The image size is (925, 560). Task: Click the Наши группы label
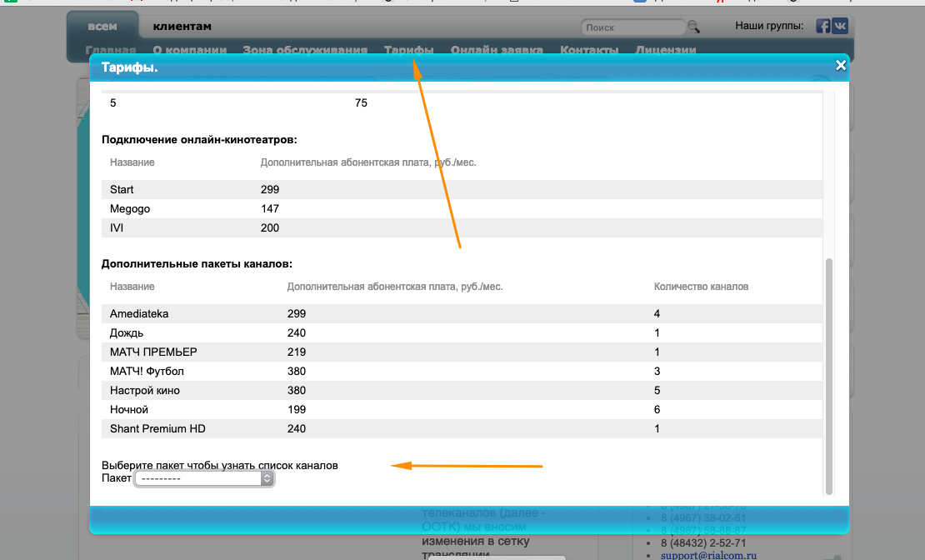(769, 26)
